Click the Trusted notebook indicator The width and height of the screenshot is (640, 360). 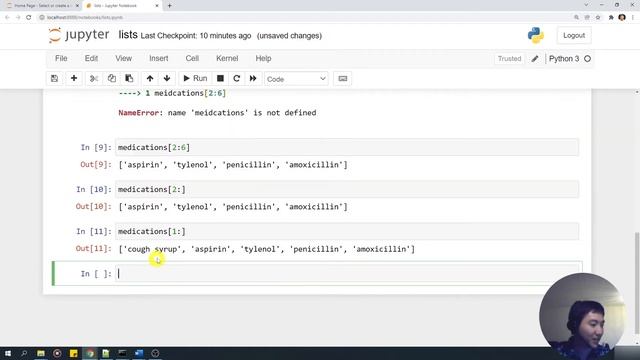pos(509,59)
